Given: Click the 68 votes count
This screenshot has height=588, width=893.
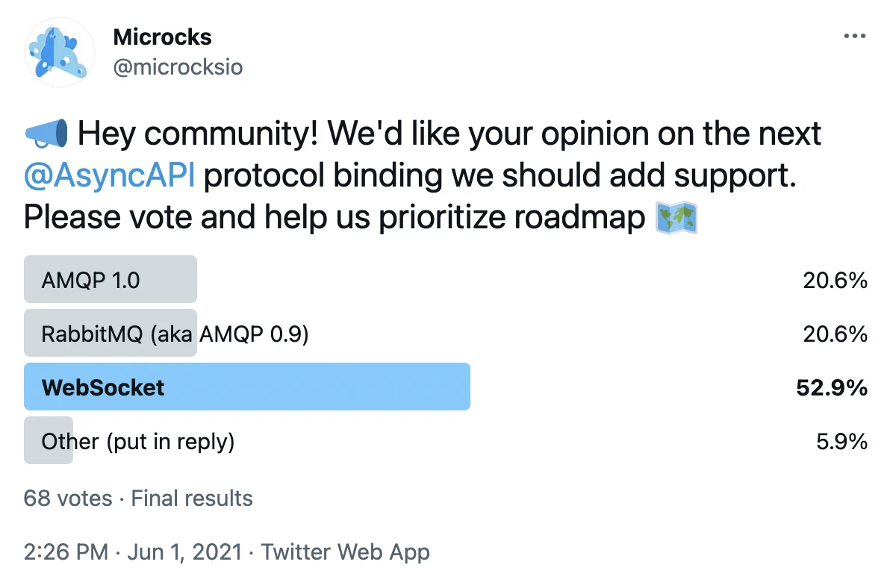Looking at the screenshot, I should pos(68,498).
